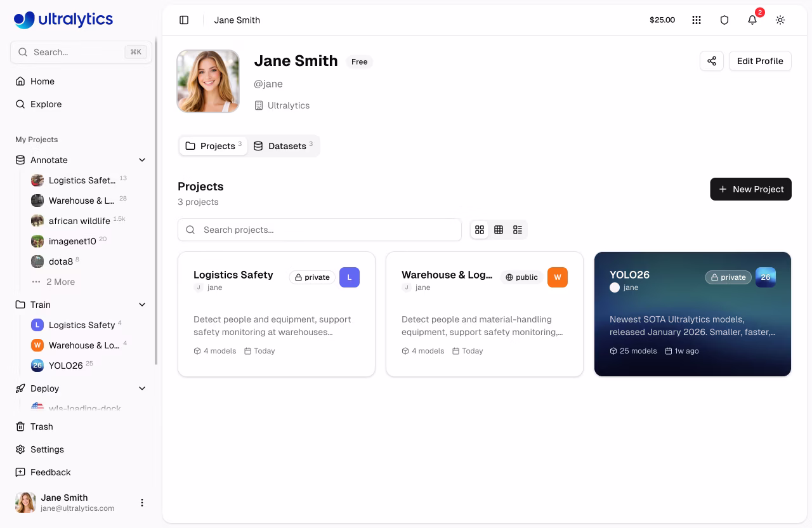Open Settings in sidebar
This screenshot has width=812, height=528.
(81, 449)
